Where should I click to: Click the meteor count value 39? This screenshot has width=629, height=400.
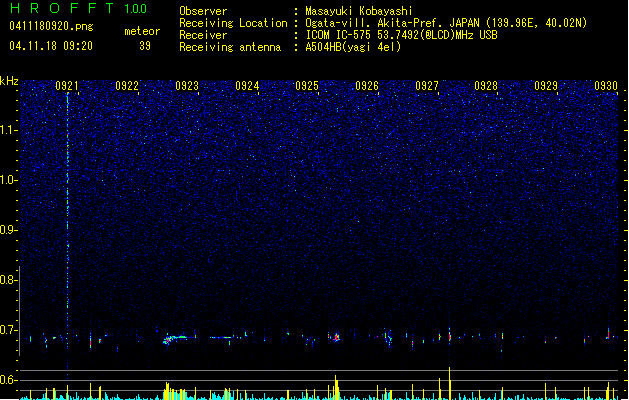click(145, 46)
